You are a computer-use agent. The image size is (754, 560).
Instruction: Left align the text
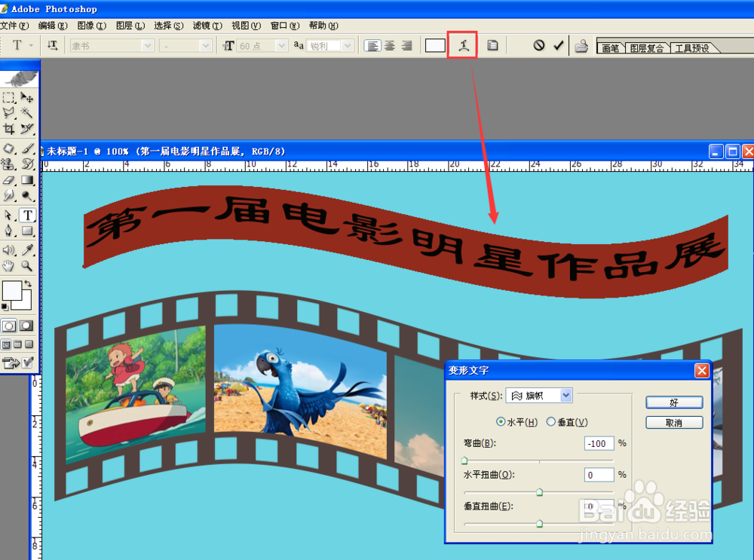coord(372,46)
